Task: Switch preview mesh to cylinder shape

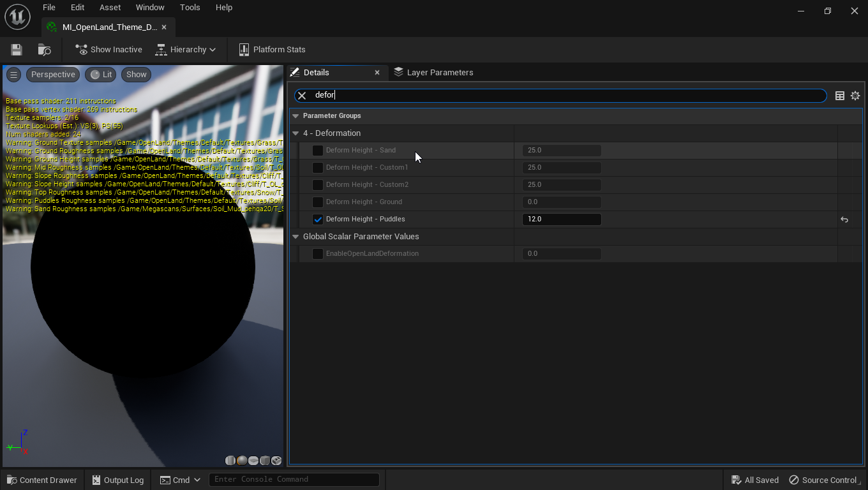Action: pyautogui.click(x=230, y=460)
